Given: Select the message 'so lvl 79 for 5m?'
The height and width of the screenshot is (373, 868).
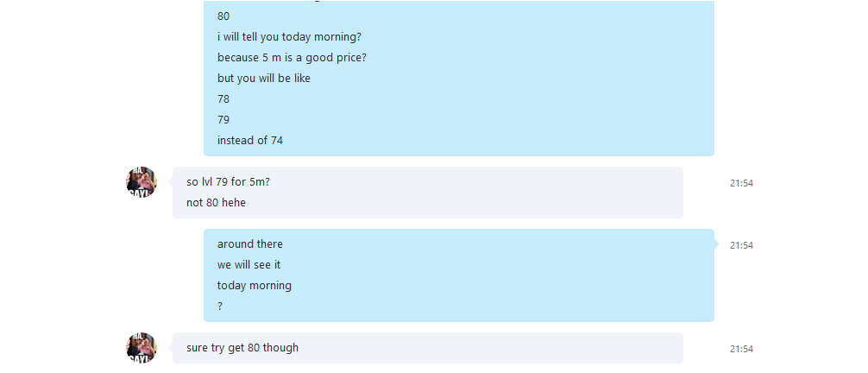Looking at the screenshot, I should coord(228,182).
